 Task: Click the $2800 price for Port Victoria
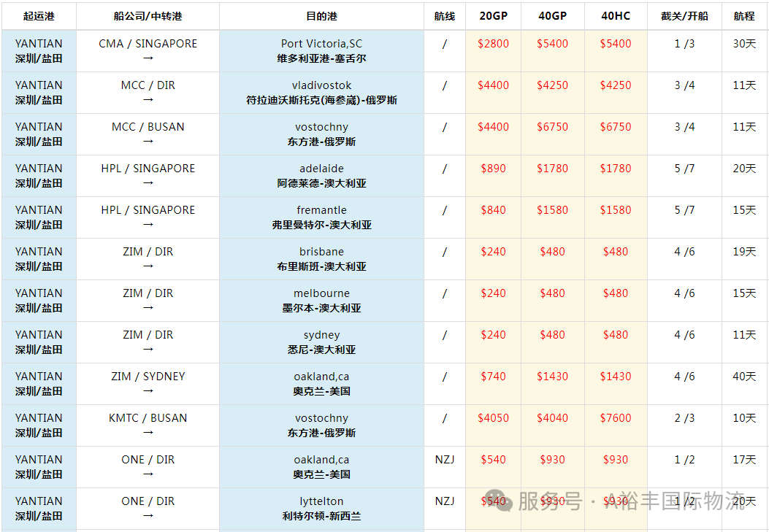[x=494, y=44]
